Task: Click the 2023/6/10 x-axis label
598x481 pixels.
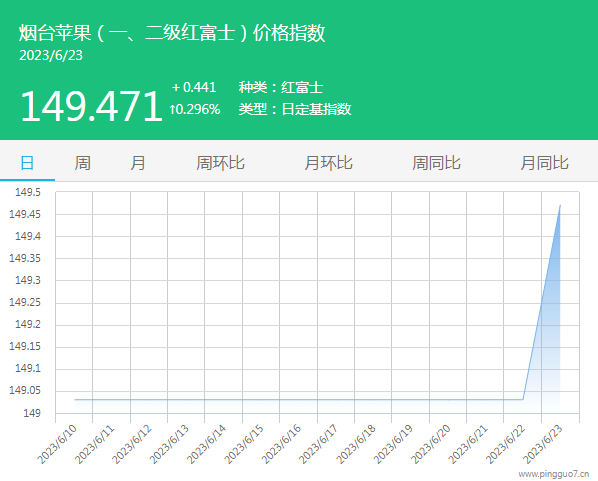Action: click(57, 444)
